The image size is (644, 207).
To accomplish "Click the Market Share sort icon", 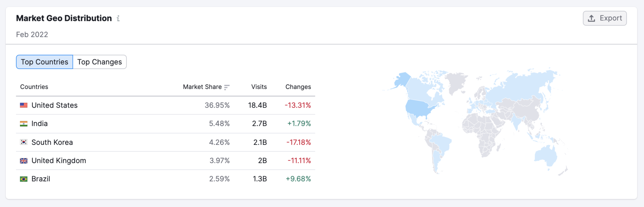I will (x=227, y=87).
